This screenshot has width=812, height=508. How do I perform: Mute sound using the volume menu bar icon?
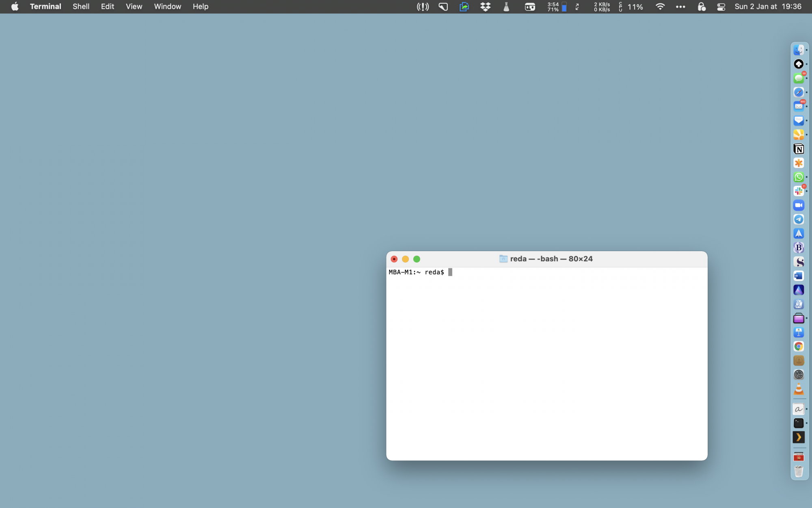point(422,7)
